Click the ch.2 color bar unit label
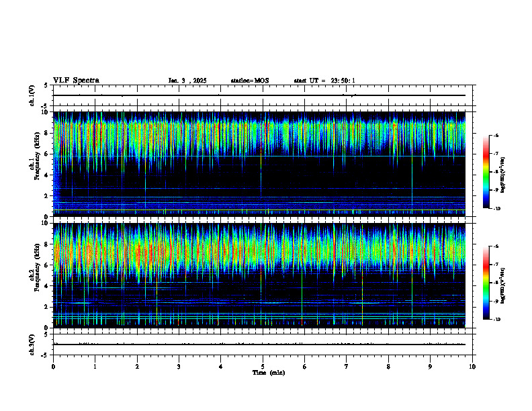Viewport: 532px width, 411px height. [x=503, y=285]
